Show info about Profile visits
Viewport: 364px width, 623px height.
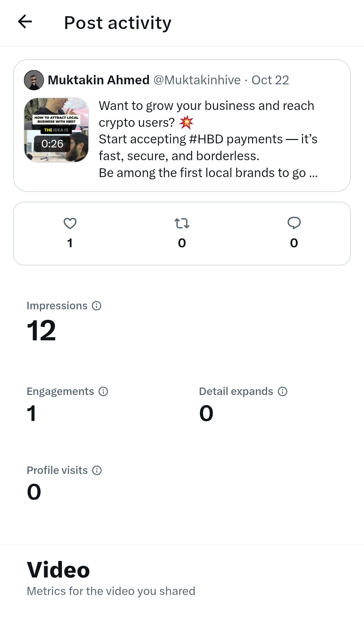97,471
